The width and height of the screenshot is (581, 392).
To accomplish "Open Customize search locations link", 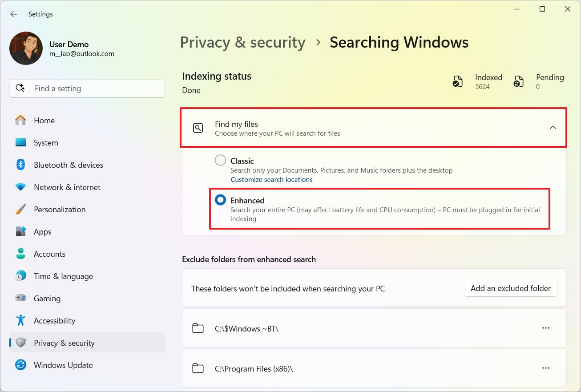I will (x=272, y=179).
